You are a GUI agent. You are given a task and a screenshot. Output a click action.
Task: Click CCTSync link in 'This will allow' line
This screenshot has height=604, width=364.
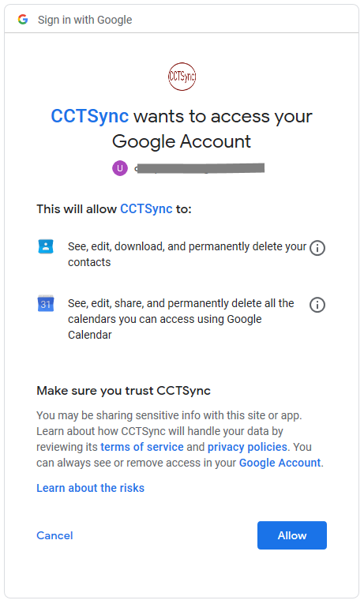146,208
